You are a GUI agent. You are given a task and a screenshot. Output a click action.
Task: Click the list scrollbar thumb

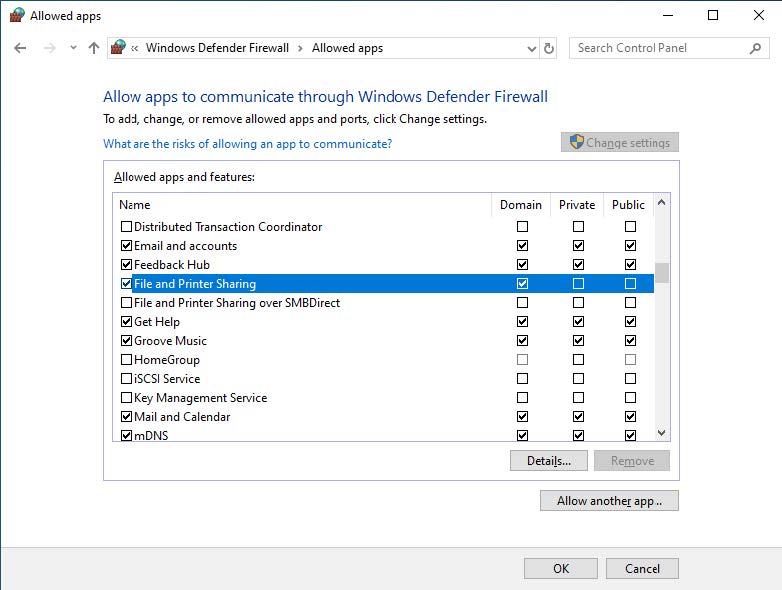(661, 273)
